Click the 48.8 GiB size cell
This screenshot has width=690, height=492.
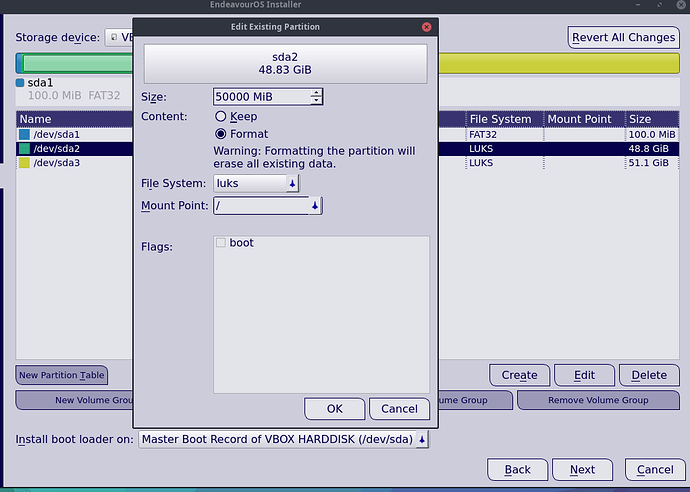point(652,148)
